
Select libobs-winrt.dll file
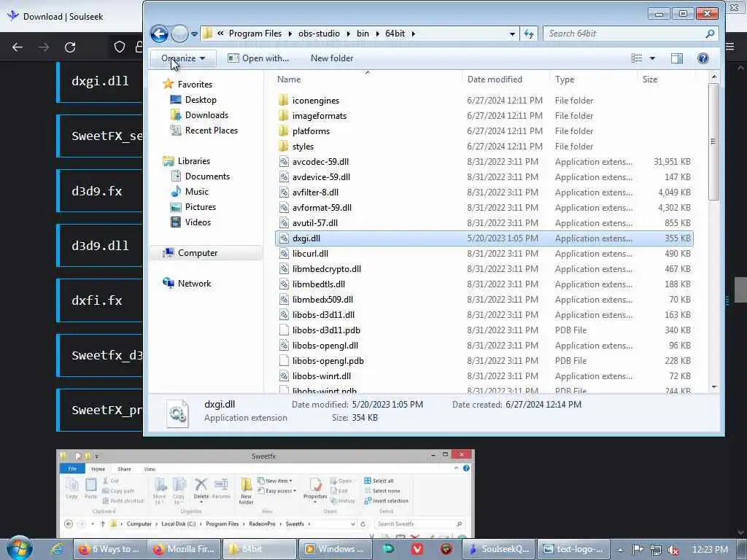point(322,376)
